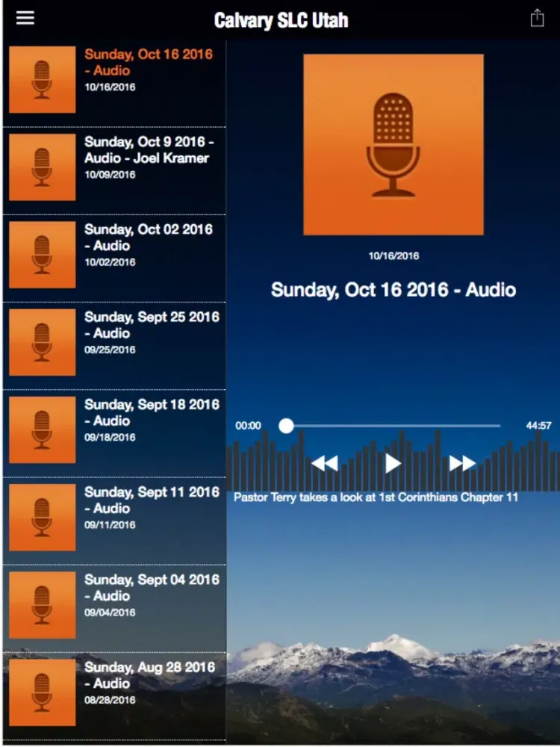Click the microphone thumbnail for Sept 11 2016
Image resolution: width=560 pixels, height=747 pixels.
[43, 518]
